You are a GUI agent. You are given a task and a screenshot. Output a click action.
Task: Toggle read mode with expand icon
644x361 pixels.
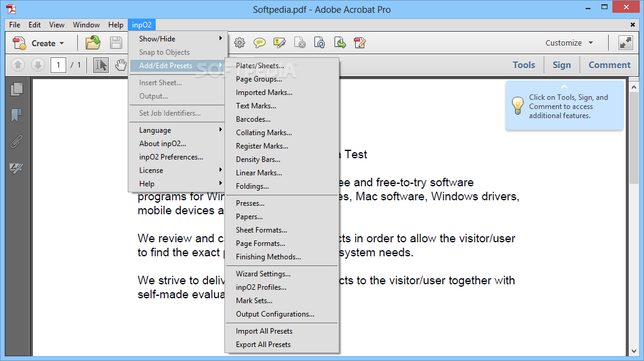click(x=626, y=43)
